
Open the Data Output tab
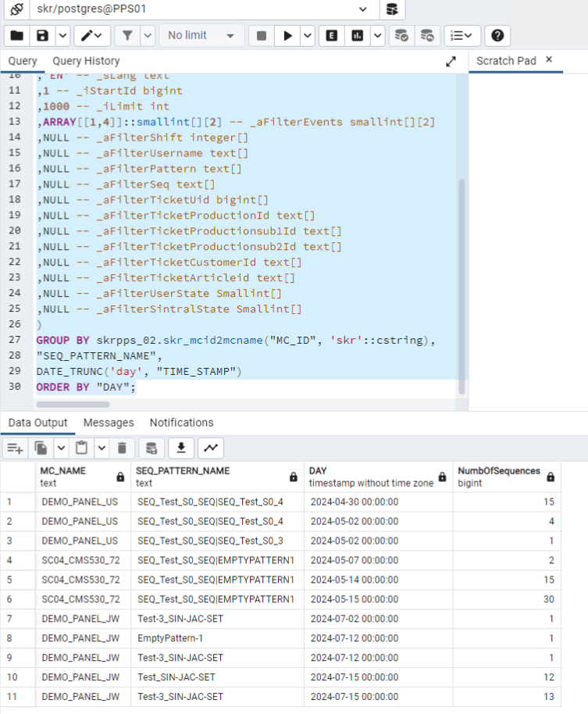click(x=37, y=423)
